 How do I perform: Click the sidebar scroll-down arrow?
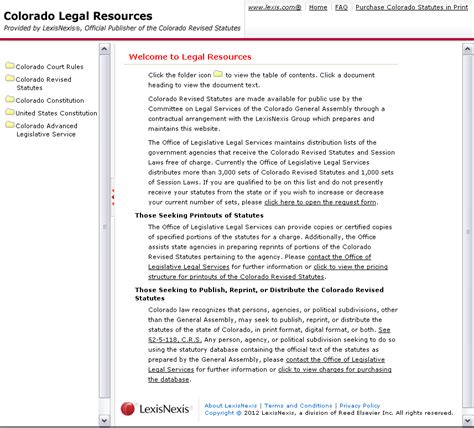[104, 420]
